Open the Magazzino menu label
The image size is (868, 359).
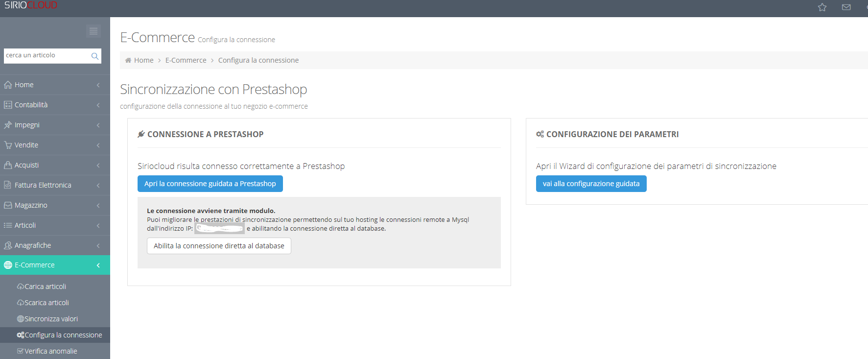(x=31, y=205)
